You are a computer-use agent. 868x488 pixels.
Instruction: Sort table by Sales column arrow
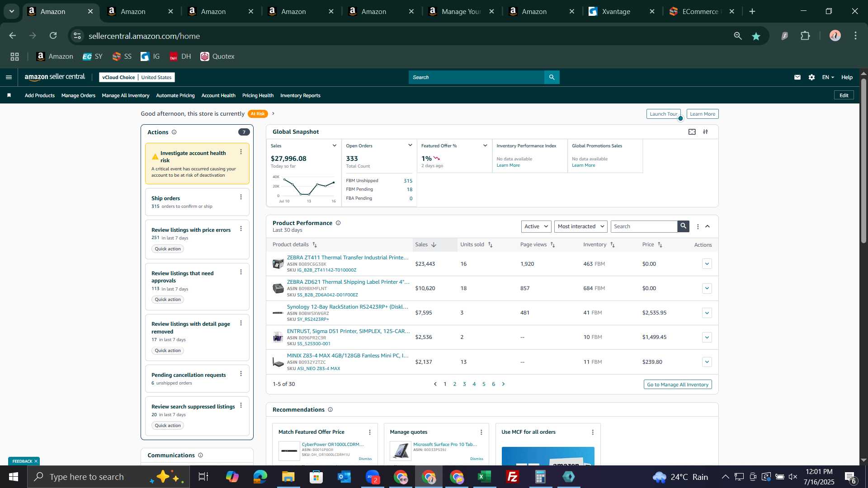pyautogui.click(x=434, y=245)
